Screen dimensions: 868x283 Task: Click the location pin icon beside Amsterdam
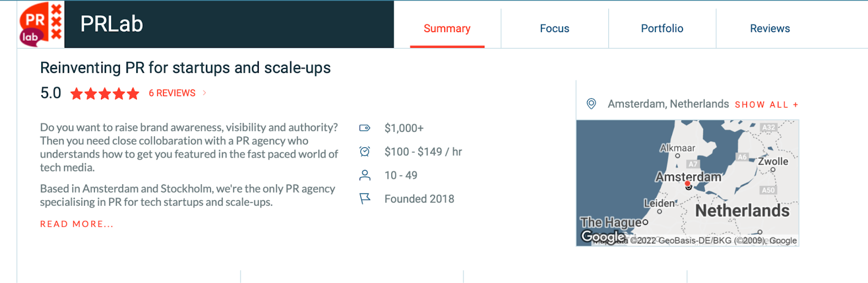click(591, 104)
